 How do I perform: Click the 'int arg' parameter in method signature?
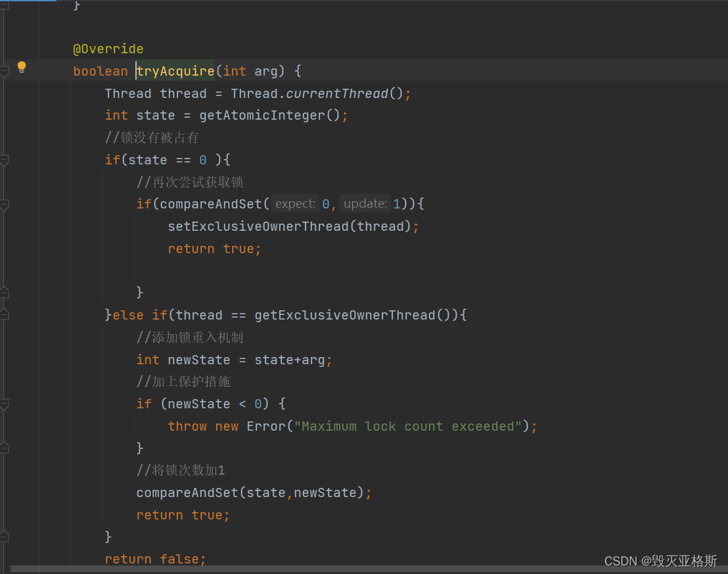[x=250, y=71]
